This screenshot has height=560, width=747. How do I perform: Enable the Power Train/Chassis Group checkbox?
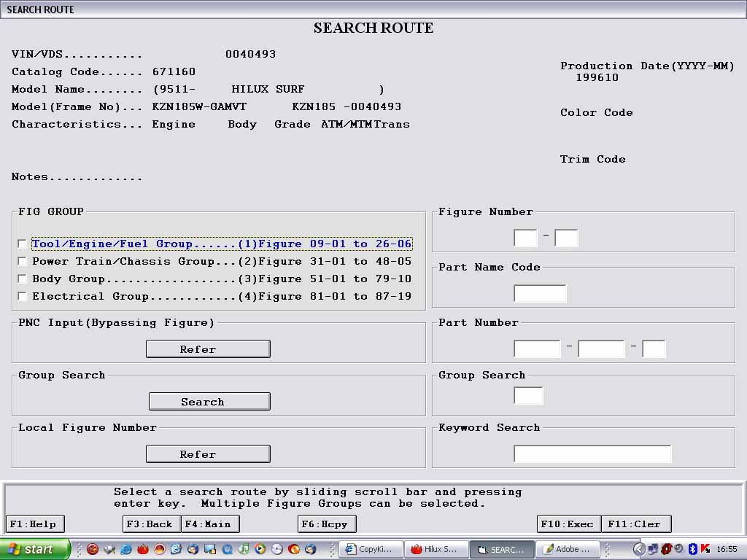pyautogui.click(x=23, y=262)
